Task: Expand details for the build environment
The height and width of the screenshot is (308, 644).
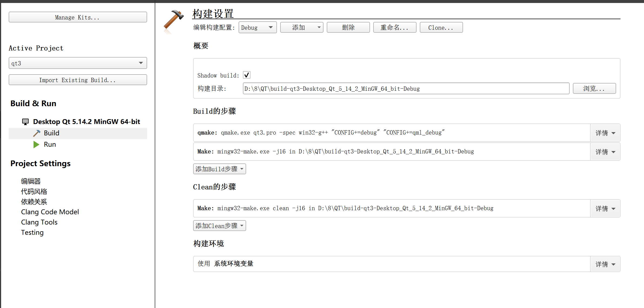Action: (605, 264)
